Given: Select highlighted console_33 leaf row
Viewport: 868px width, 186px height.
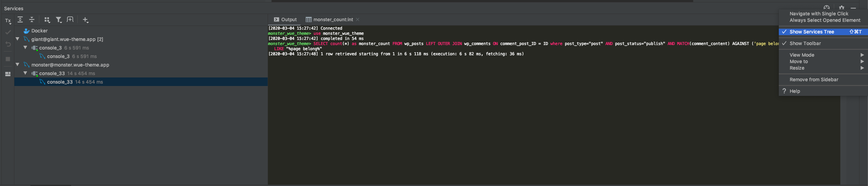Looking at the screenshot, I should (x=141, y=82).
